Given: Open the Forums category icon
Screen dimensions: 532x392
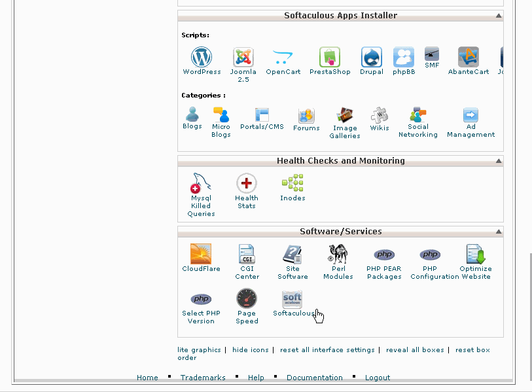Looking at the screenshot, I should pyautogui.click(x=306, y=115).
